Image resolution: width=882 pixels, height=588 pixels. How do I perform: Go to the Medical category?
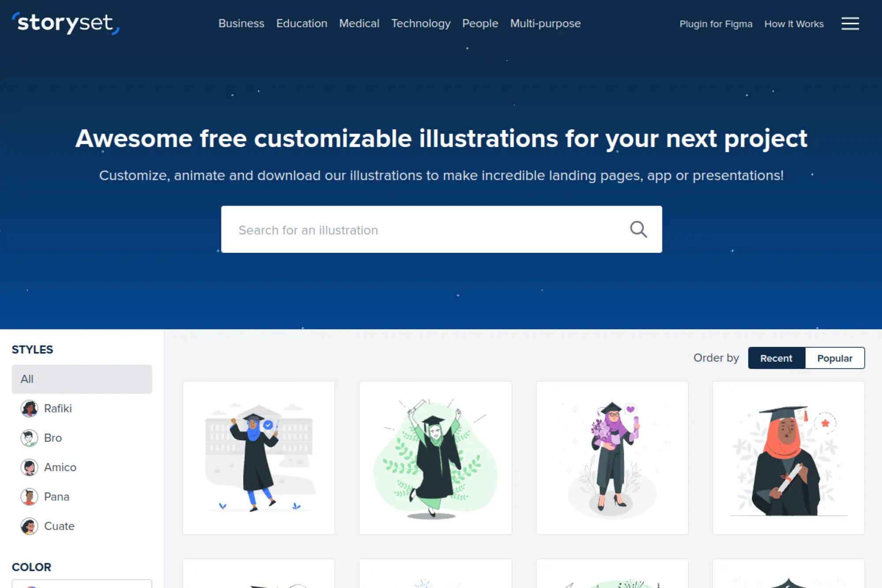359,23
